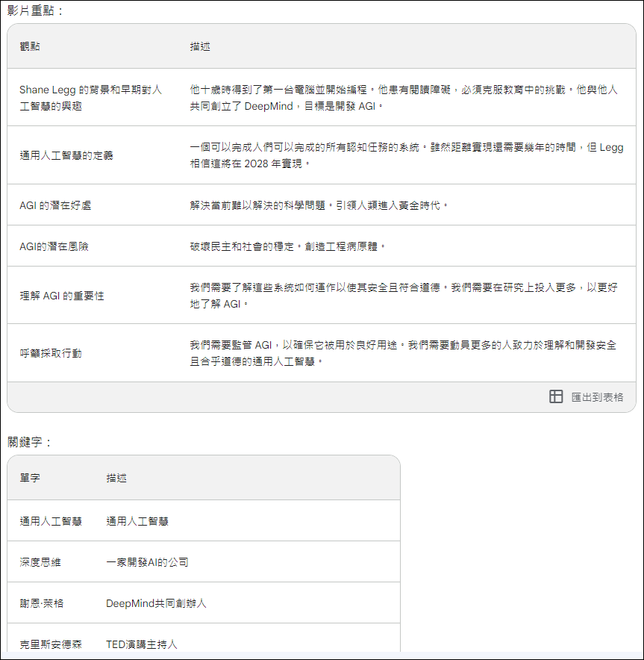644x660 pixels.
Task: Click the AGI的潛在風險 cell
Action: (54, 246)
